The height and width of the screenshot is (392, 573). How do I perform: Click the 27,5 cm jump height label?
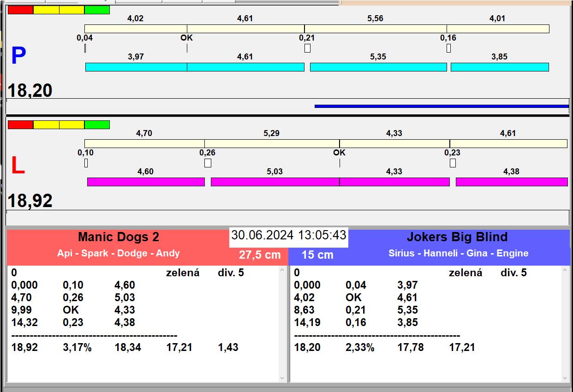[260, 255]
